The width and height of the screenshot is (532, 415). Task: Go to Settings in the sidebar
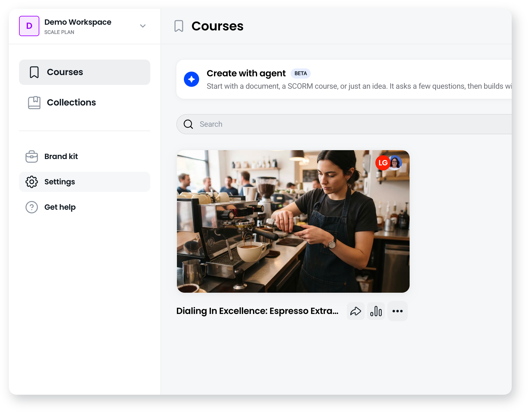85,182
